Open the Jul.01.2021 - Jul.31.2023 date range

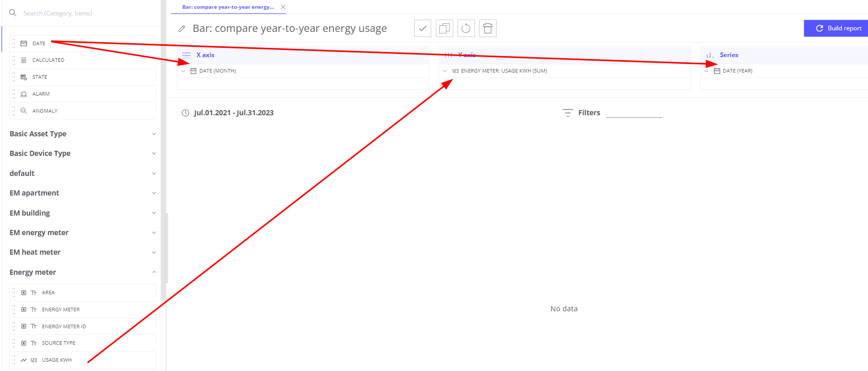coord(233,113)
